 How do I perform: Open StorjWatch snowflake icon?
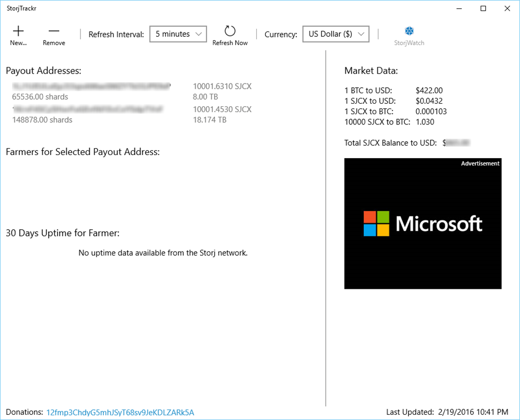coord(409,31)
